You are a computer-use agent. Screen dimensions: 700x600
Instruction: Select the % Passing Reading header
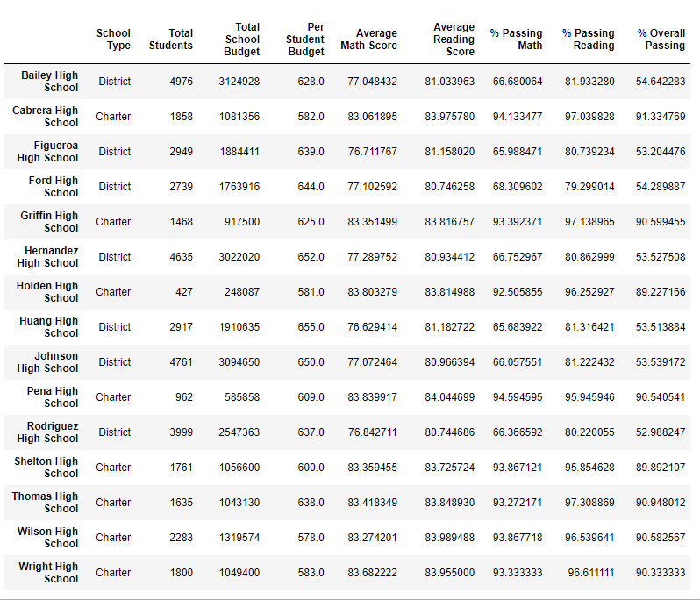[x=589, y=39]
